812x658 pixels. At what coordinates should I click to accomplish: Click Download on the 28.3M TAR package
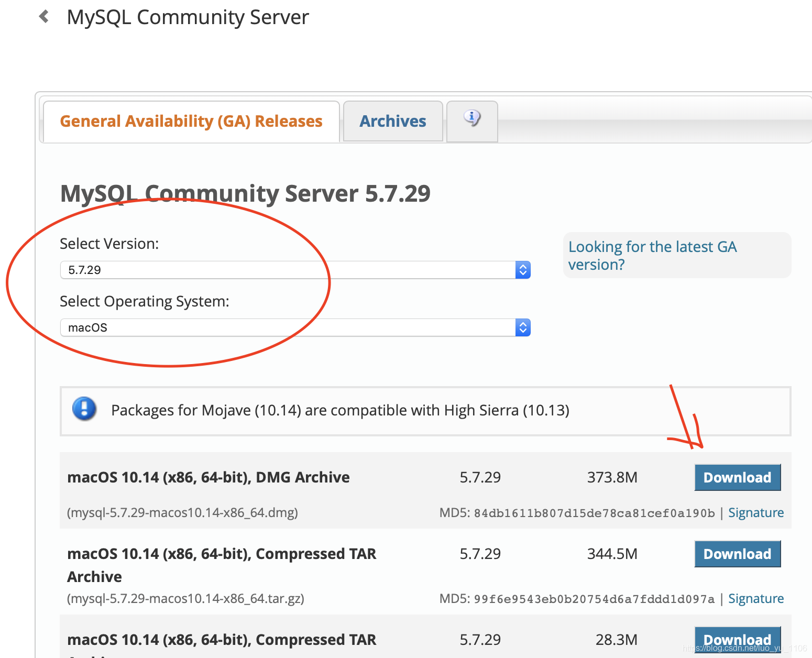[737, 639]
